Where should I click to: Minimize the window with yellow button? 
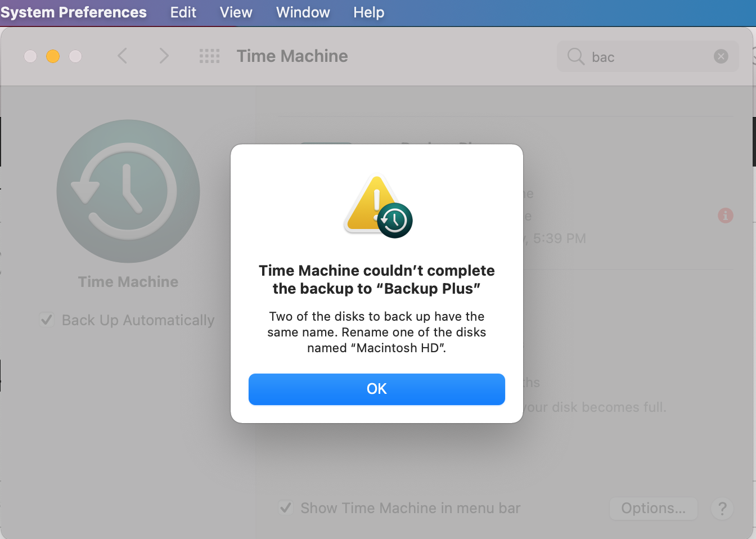click(x=53, y=56)
